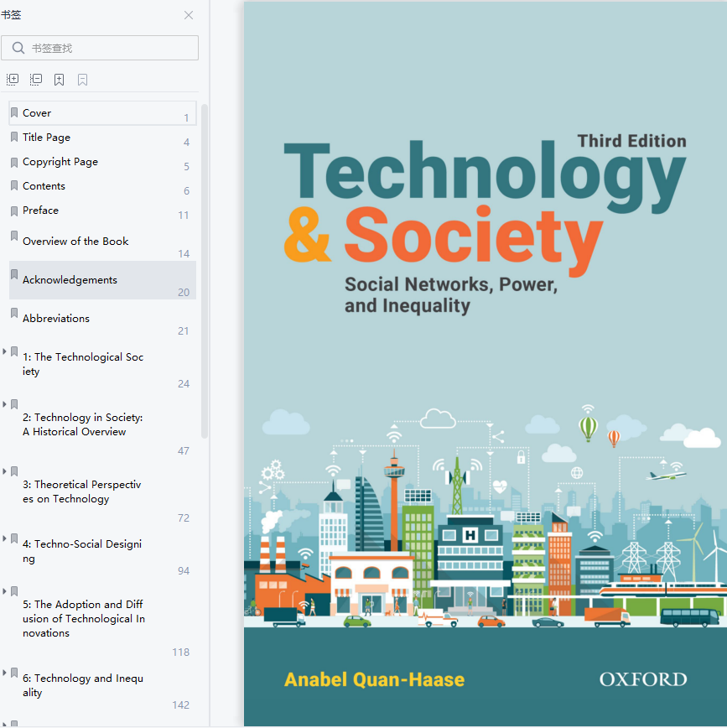Jump to the Copyright Page bookmark
This screenshot has width=727, height=728.
point(102,162)
